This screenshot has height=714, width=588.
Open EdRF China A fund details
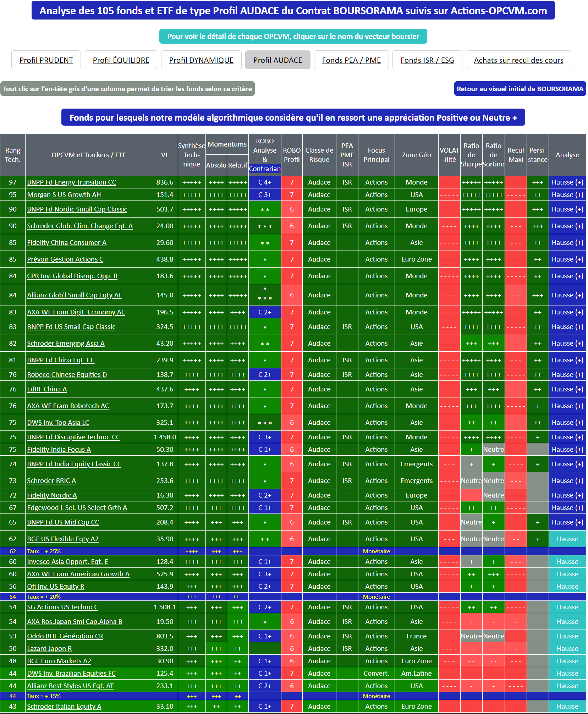click(47, 389)
